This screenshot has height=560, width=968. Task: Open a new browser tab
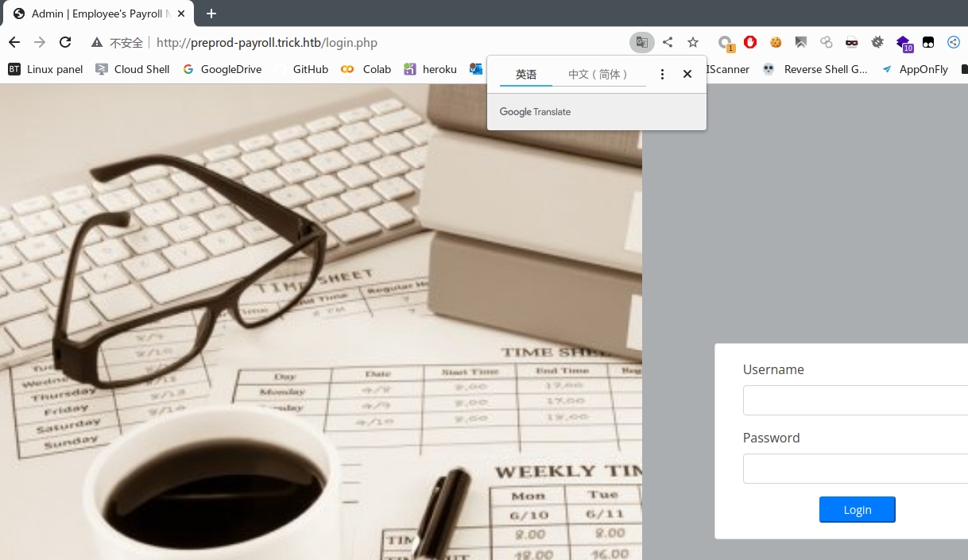point(211,14)
